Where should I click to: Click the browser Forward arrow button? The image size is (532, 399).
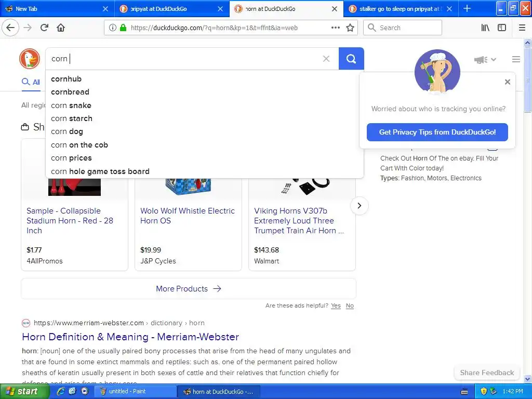click(x=28, y=28)
